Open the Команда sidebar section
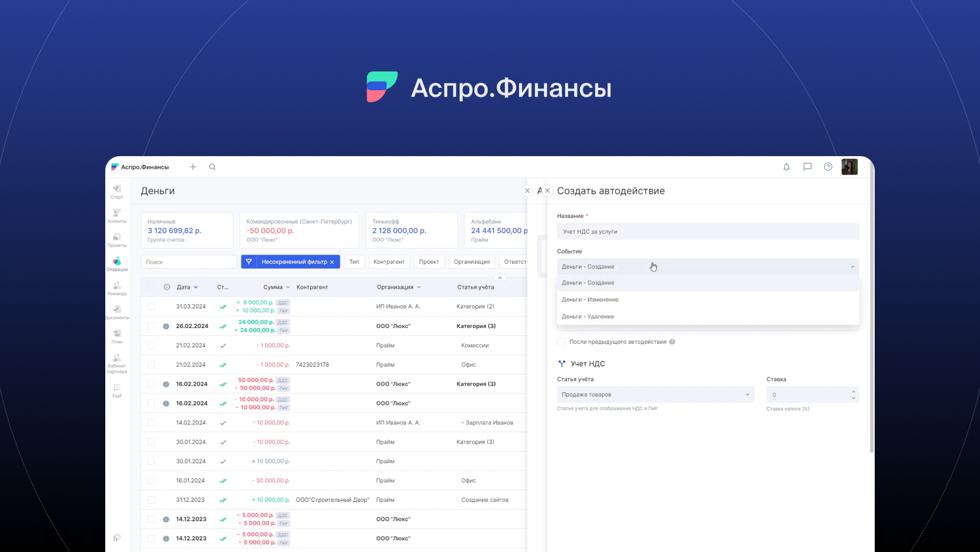The width and height of the screenshot is (980, 552). [x=117, y=289]
